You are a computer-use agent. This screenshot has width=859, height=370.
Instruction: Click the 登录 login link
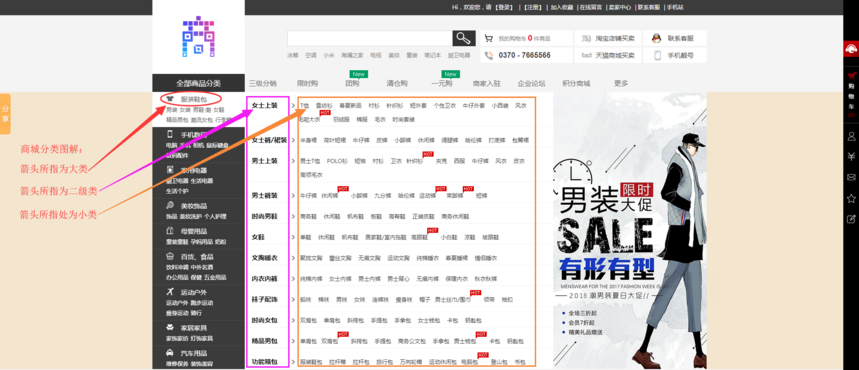pyautogui.click(x=504, y=7)
